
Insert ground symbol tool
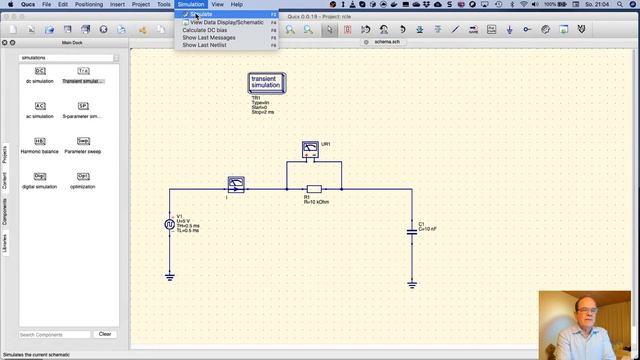pos(509,29)
